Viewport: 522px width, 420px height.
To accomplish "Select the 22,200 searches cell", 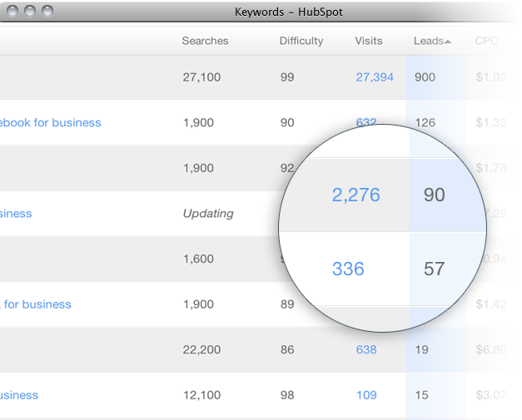I will coord(201,350).
